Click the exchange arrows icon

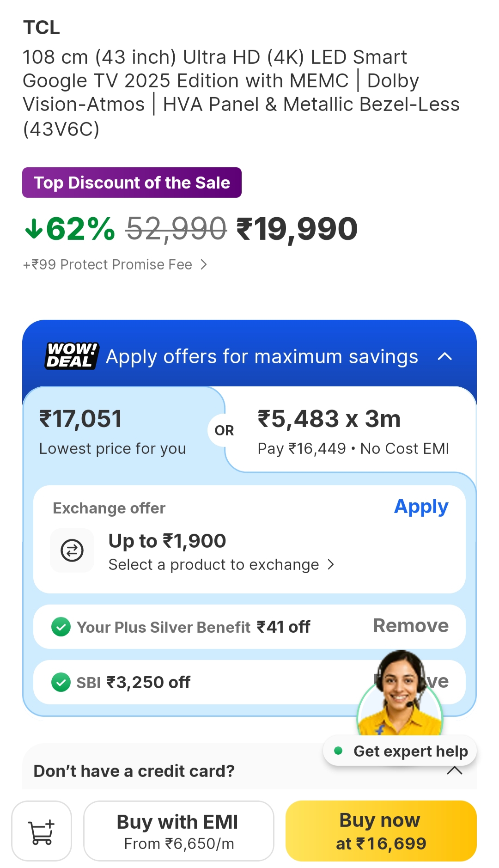pyautogui.click(x=72, y=550)
